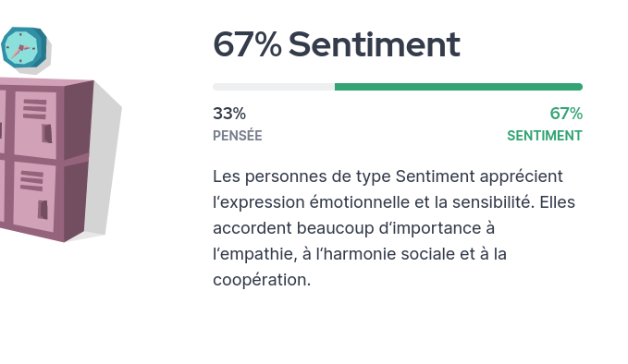Click the dark side panel of the lockers
628x364 pixels.
coord(77,160)
